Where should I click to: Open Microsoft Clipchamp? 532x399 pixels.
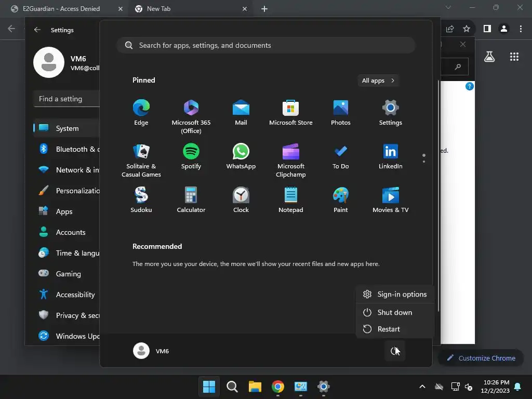(x=291, y=161)
